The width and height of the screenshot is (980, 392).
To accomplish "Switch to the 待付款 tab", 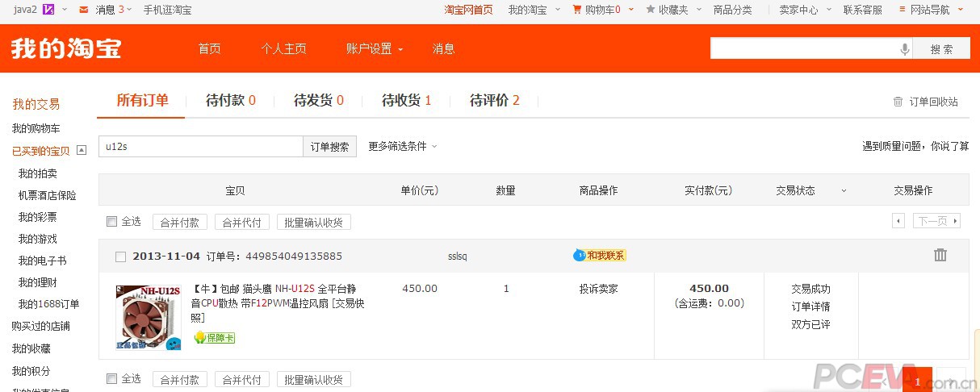I will coord(231,101).
